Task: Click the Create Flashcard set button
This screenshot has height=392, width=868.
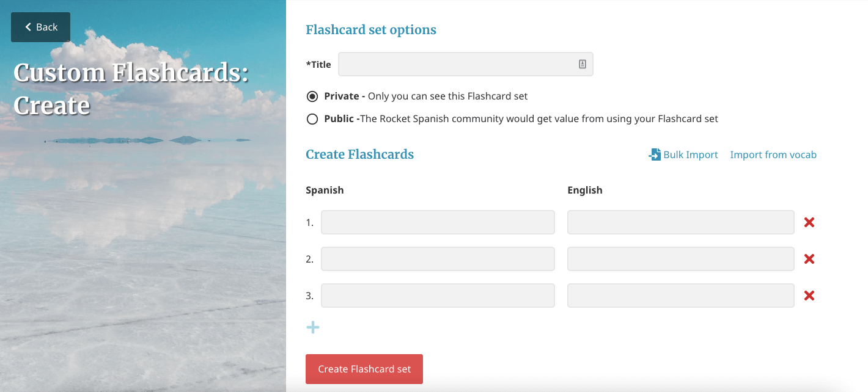Action: (364, 369)
